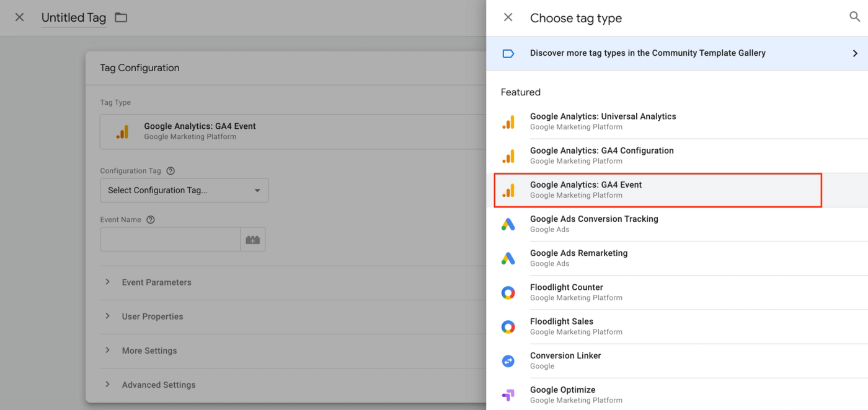Click the Event Name variable picker icon
The width and height of the screenshot is (868, 410).
[252, 240]
